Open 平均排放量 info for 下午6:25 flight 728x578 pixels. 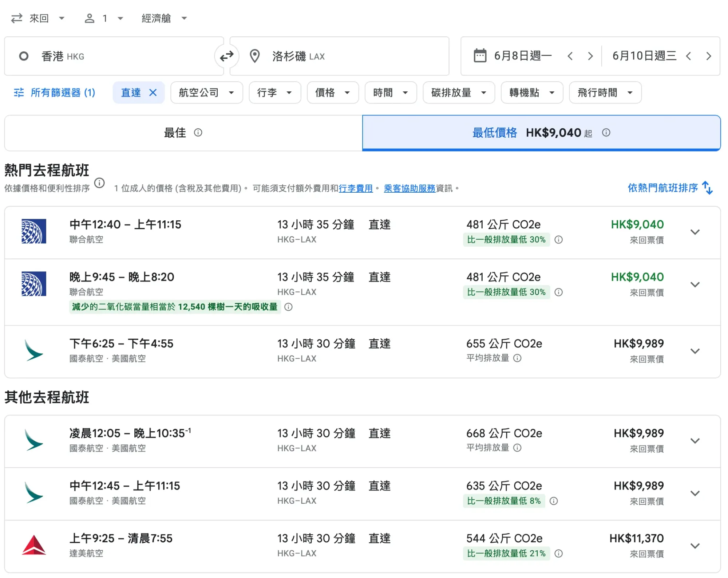pos(517,358)
